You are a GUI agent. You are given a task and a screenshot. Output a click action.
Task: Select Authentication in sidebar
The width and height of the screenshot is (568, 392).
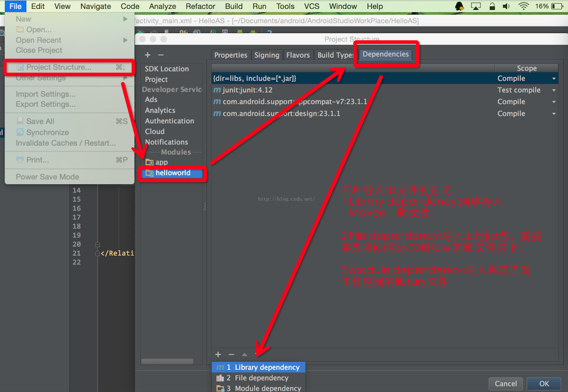pyautogui.click(x=169, y=121)
